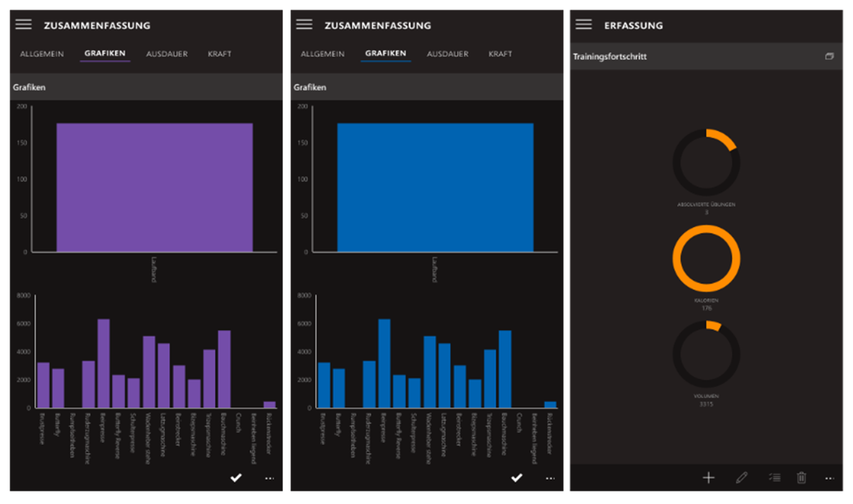This screenshot has height=504, width=853.
Task: Select large purple Laufband bar
Action: click(x=155, y=187)
